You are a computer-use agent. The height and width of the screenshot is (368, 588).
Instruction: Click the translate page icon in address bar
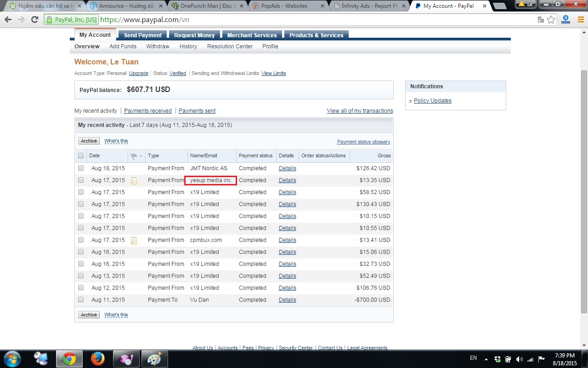click(x=541, y=20)
